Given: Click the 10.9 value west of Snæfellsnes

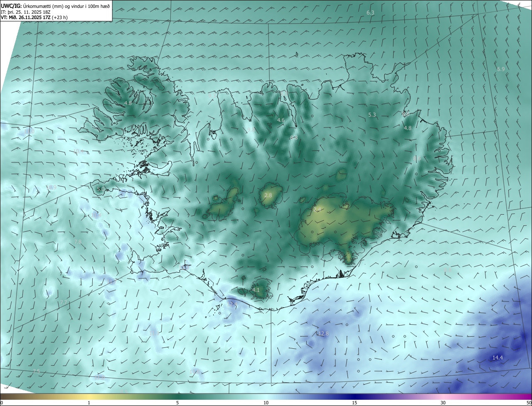Looking at the screenshot, I should pyautogui.click(x=51, y=188).
